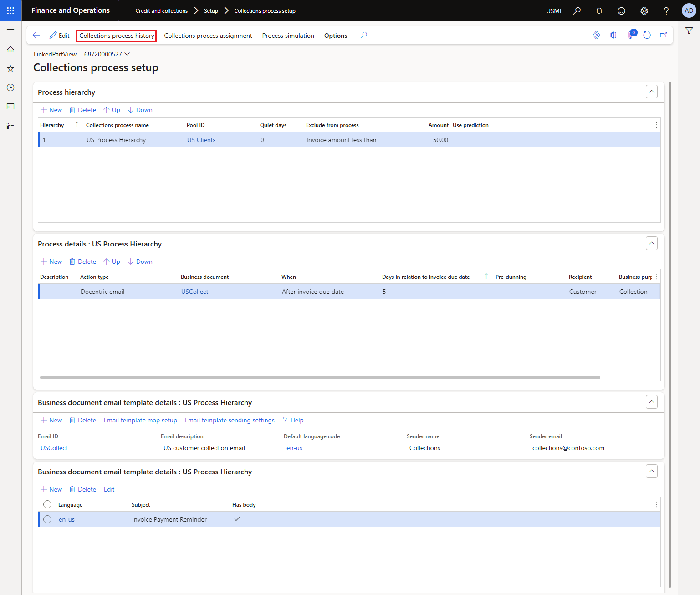This screenshot has height=595, width=700.
Task: Select 'US Process Hierarchy' name cell
Action: click(116, 140)
